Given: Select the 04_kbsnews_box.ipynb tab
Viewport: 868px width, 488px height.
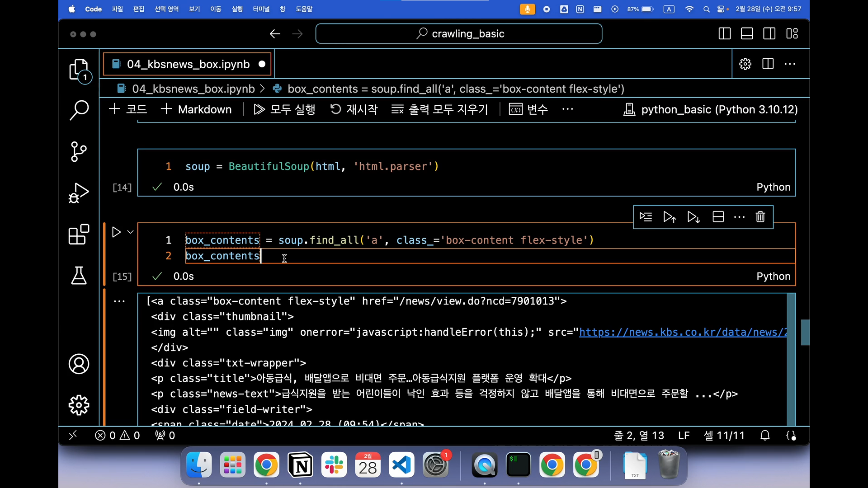Looking at the screenshot, I should coord(188,64).
